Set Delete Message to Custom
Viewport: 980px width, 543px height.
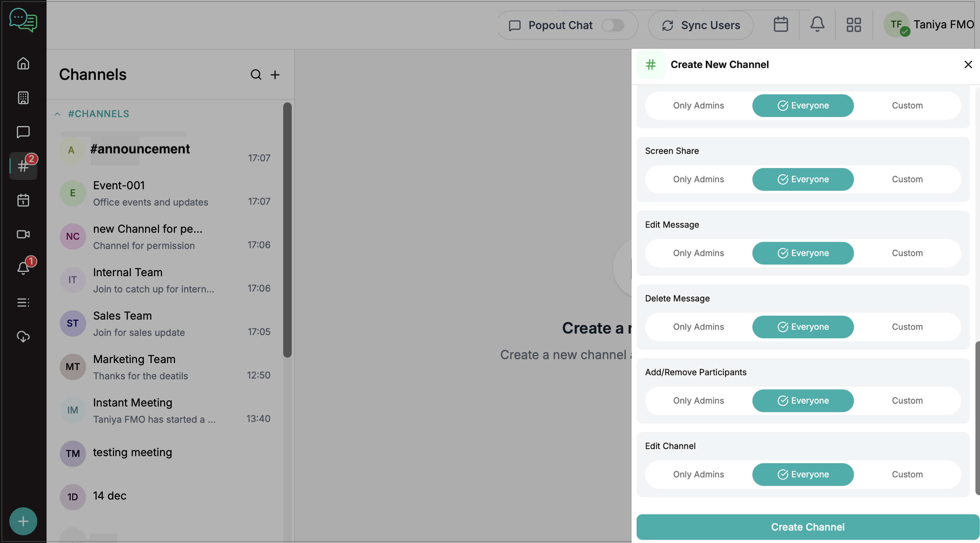click(x=907, y=327)
